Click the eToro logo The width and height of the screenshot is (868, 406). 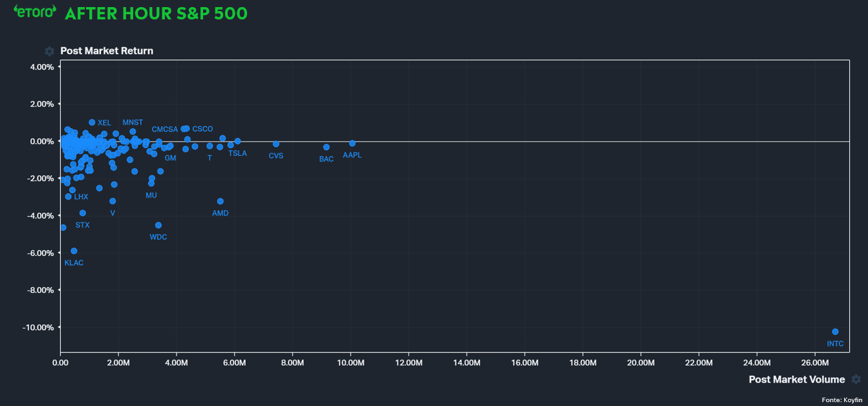pyautogui.click(x=35, y=12)
